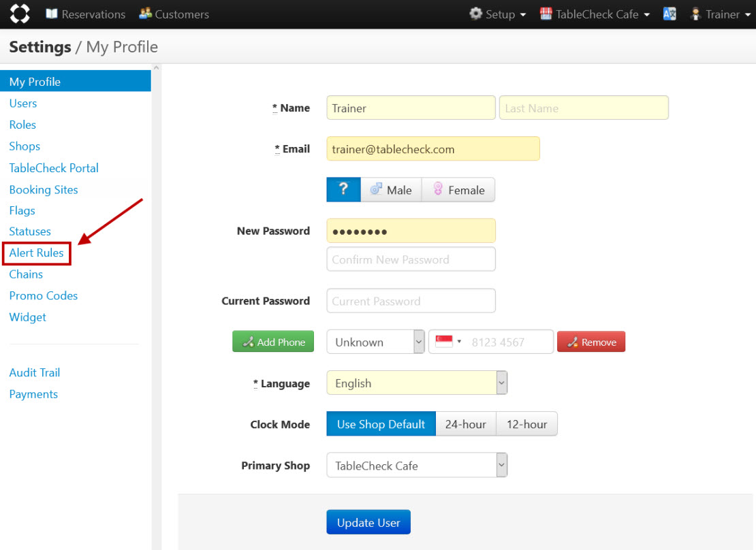Select Male gender option
The image size is (756, 550).
(391, 189)
